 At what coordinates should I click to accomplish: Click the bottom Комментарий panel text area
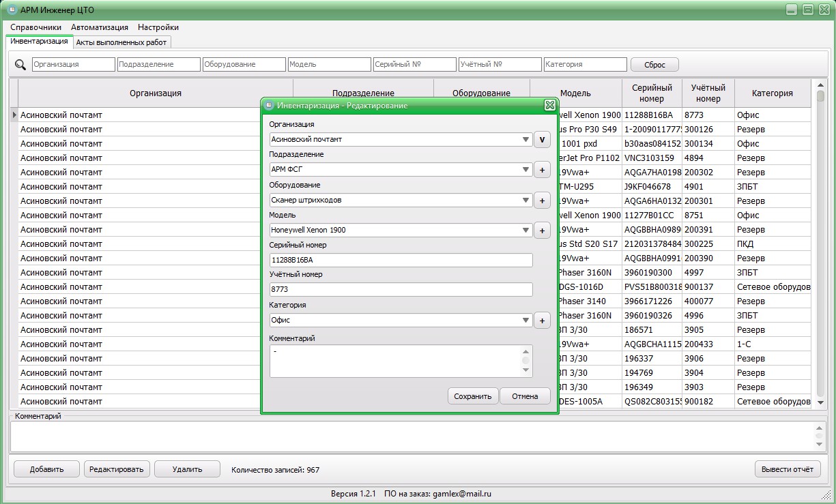(412, 436)
